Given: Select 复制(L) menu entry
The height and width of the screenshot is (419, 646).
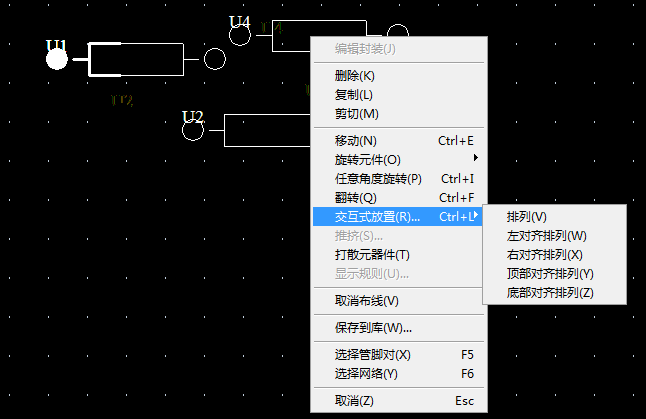Looking at the screenshot, I should [x=354, y=95].
